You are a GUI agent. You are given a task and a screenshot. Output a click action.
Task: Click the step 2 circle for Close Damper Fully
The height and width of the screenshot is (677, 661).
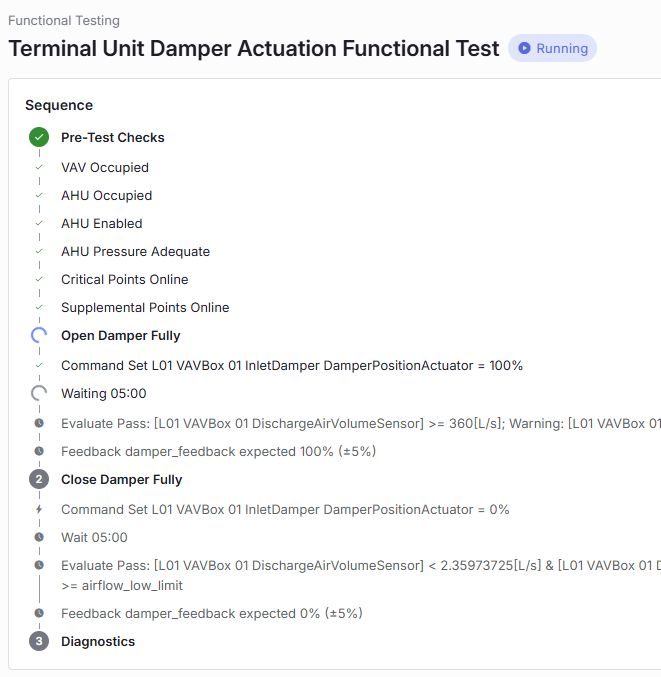pos(39,479)
